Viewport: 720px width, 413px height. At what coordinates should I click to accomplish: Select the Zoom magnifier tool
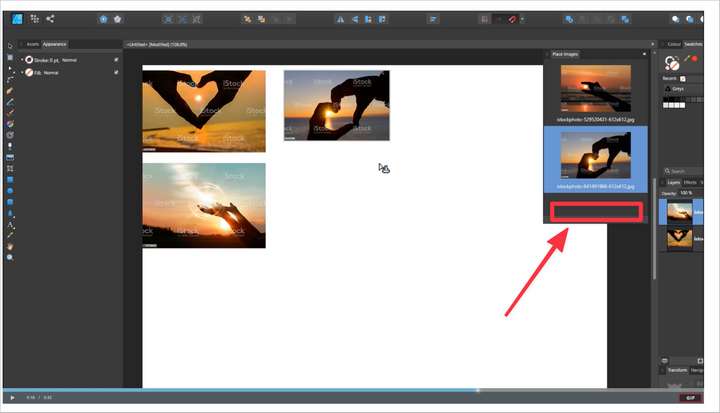click(x=10, y=258)
